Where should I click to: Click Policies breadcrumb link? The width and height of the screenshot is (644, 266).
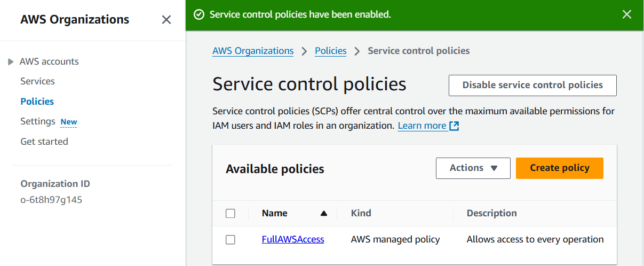coord(331,51)
